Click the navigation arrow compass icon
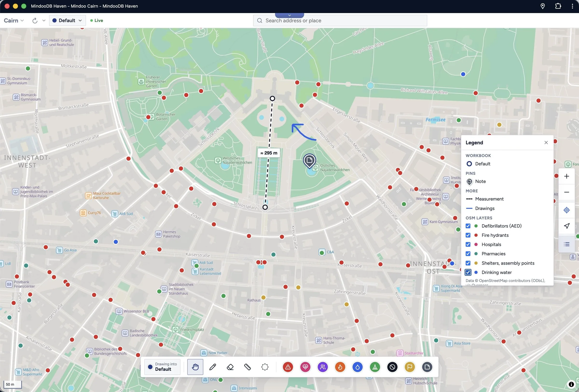This screenshot has width=579, height=392. tap(566, 226)
